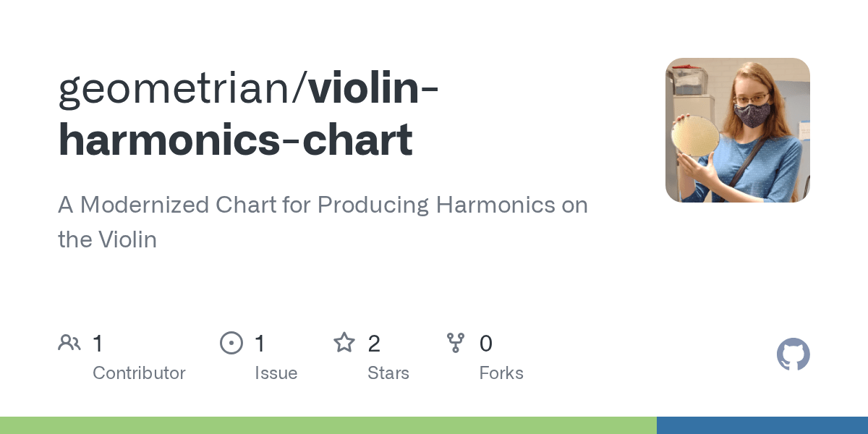The height and width of the screenshot is (434, 868).
Task: Click the word 'Violin' in the description
Action: pyautogui.click(x=127, y=240)
